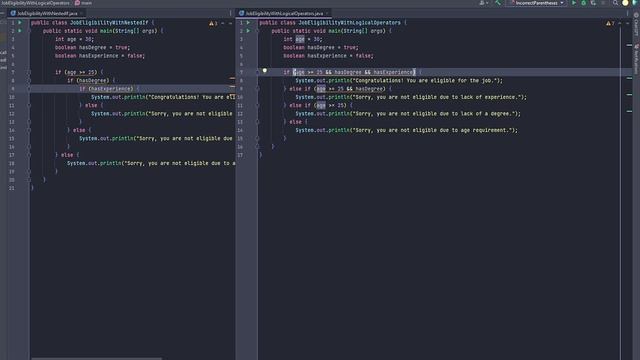Open warnings indicator in left editor
This screenshot has width=640, height=360.
pos(213,24)
